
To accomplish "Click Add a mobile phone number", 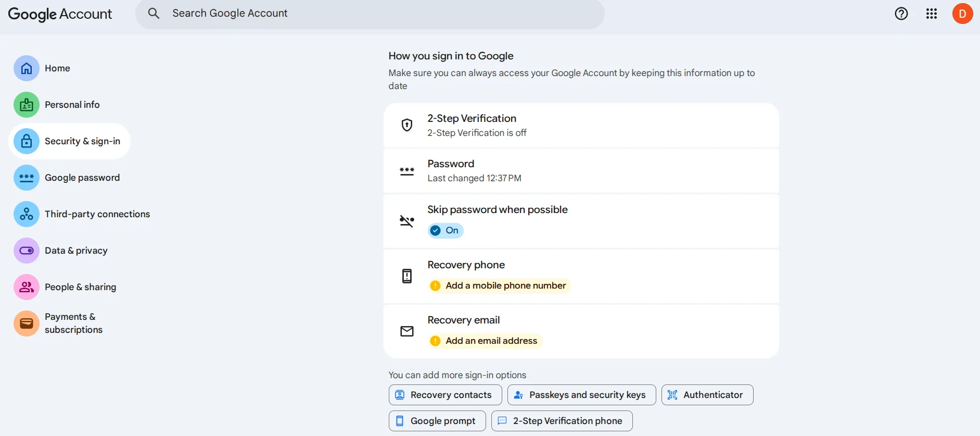I will coord(499,285).
